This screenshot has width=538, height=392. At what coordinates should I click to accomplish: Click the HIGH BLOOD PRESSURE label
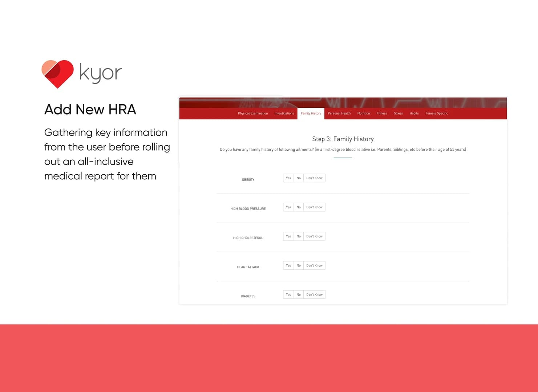[248, 209]
